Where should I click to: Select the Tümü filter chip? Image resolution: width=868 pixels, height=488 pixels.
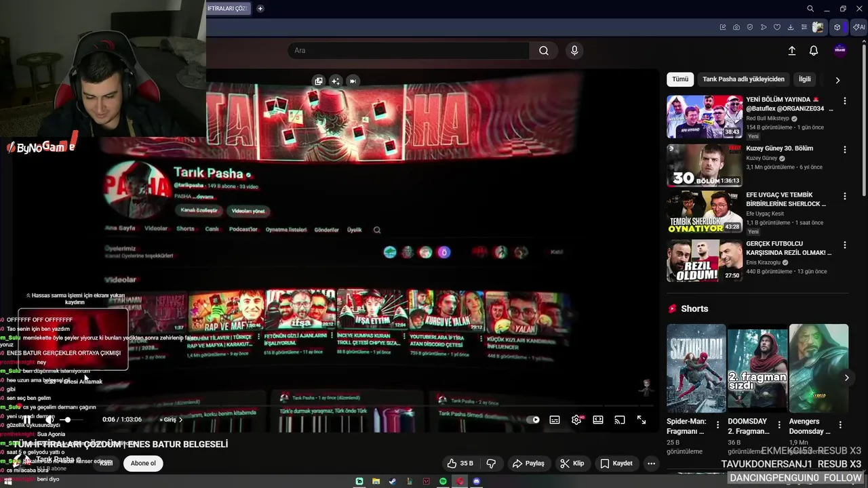(x=680, y=79)
